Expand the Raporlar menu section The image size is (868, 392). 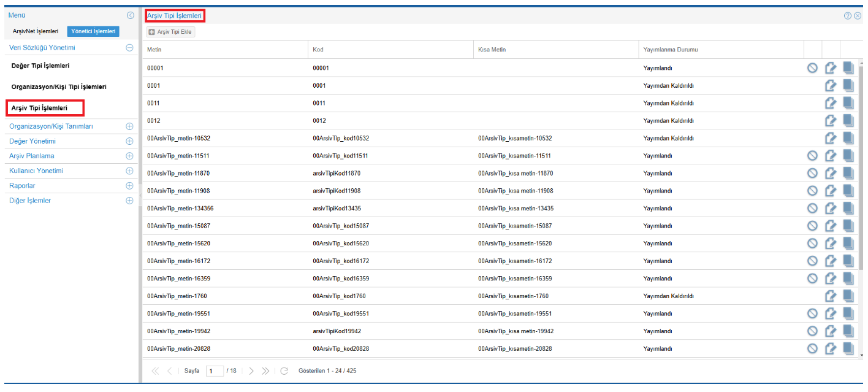pyautogui.click(x=129, y=185)
